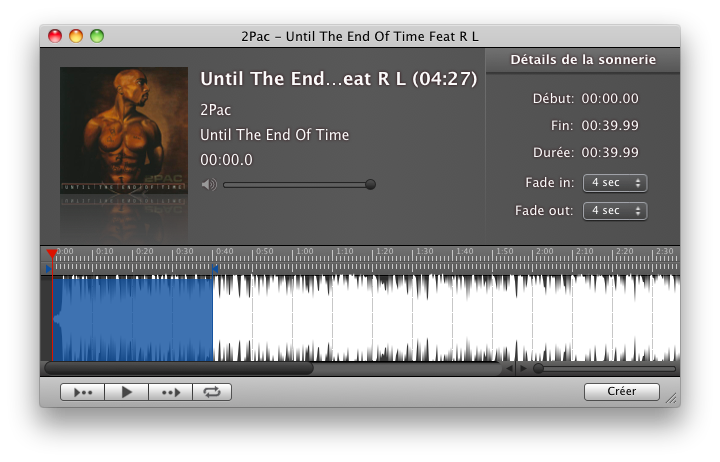The height and width of the screenshot is (462, 720).
Task: Play to selection end button
Action: tap(170, 392)
